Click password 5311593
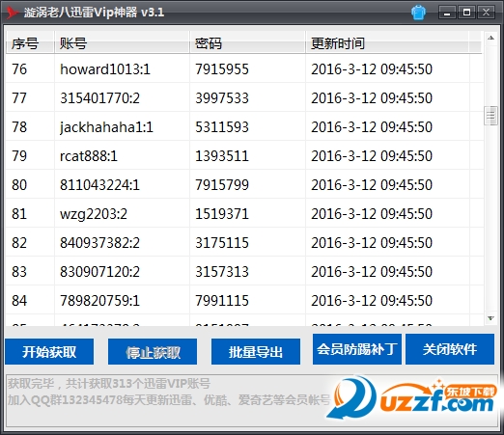The height and width of the screenshot is (435, 504). click(222, 127)
